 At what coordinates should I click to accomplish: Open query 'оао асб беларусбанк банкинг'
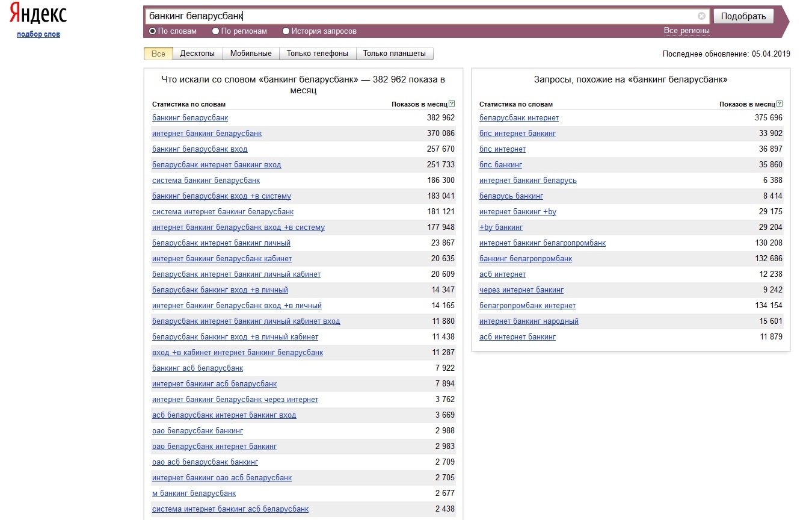[205, 462]
